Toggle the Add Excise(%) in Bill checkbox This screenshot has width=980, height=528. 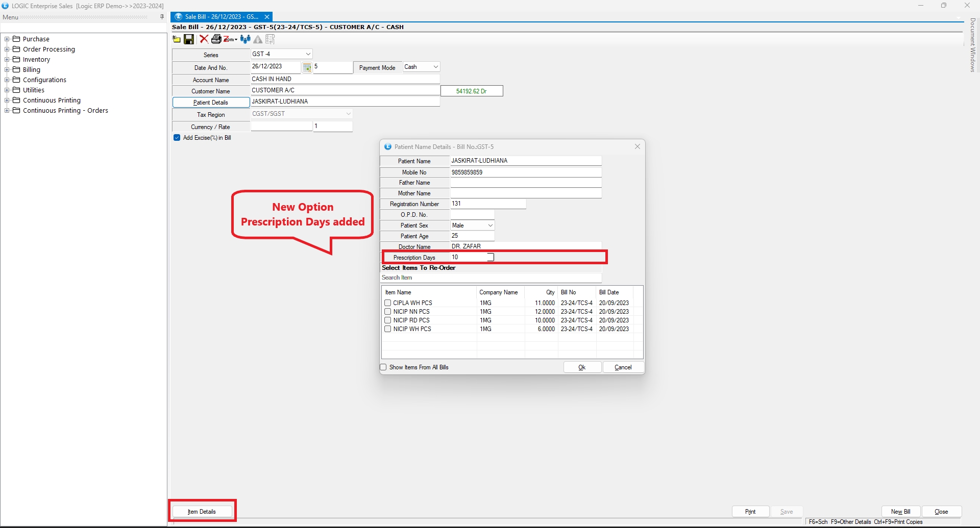[x=177, y=138]
